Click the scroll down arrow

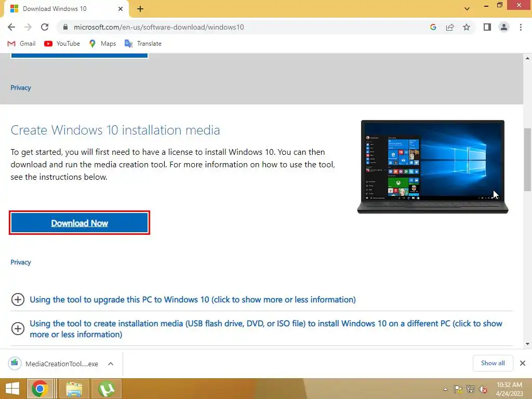pos(528,344)
